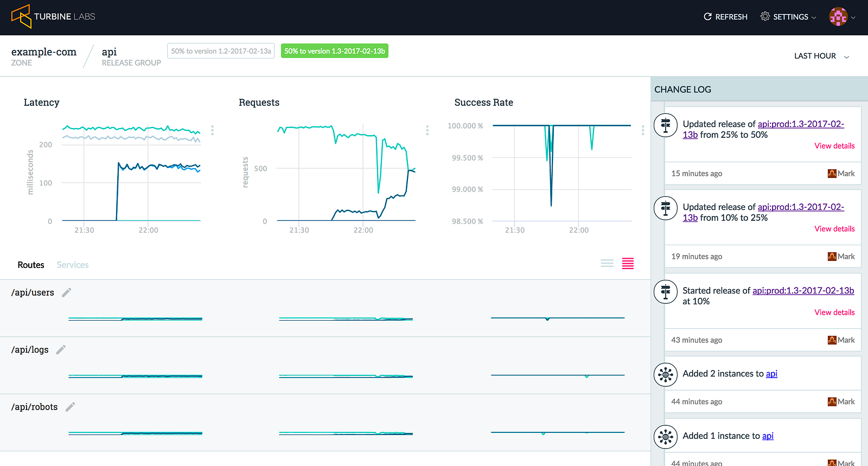View details of the 25% to 50% release update
The height and width of the screenshot is (466, 868).
tap(834, 146)
